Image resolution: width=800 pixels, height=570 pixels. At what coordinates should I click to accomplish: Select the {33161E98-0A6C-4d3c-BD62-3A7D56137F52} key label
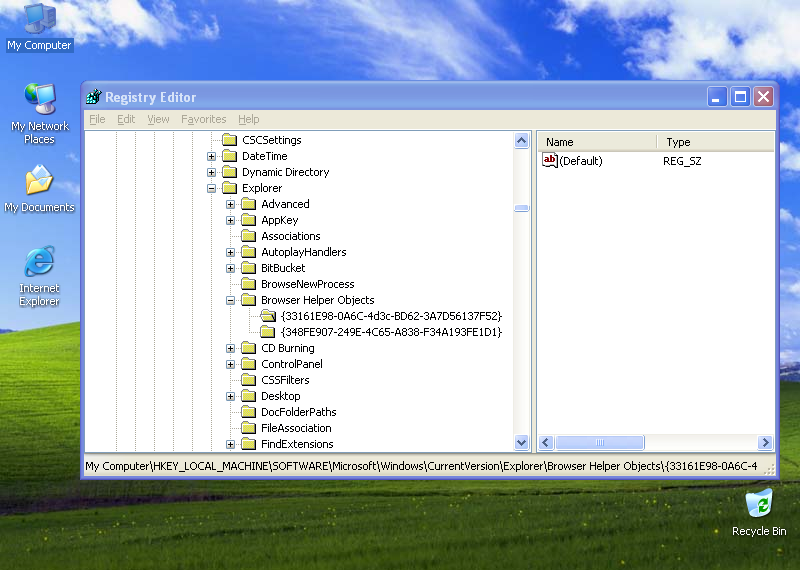click(391, 316)
